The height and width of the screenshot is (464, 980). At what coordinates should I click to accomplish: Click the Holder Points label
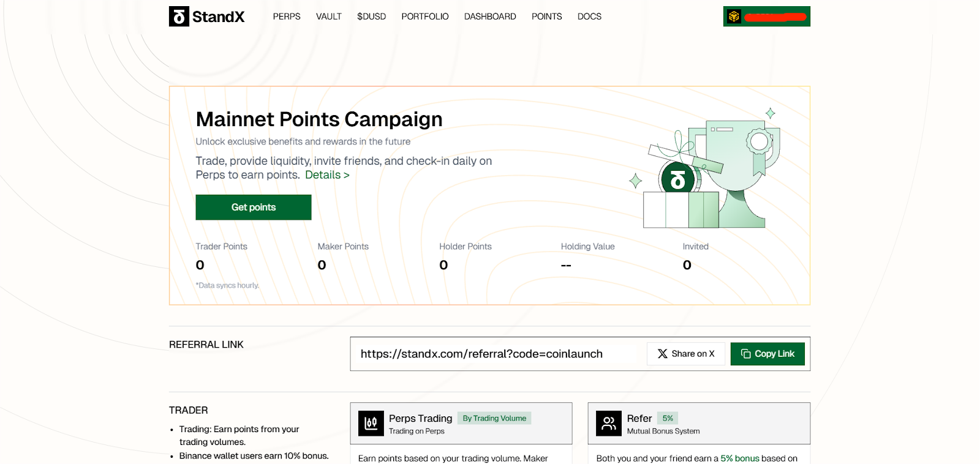pos(466,247)
